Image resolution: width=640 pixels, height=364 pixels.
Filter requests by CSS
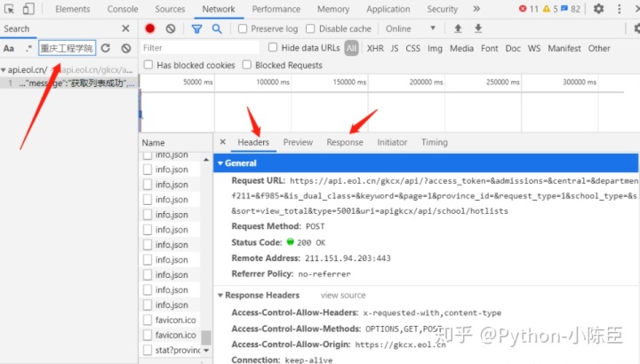click(x=412, y=49)
